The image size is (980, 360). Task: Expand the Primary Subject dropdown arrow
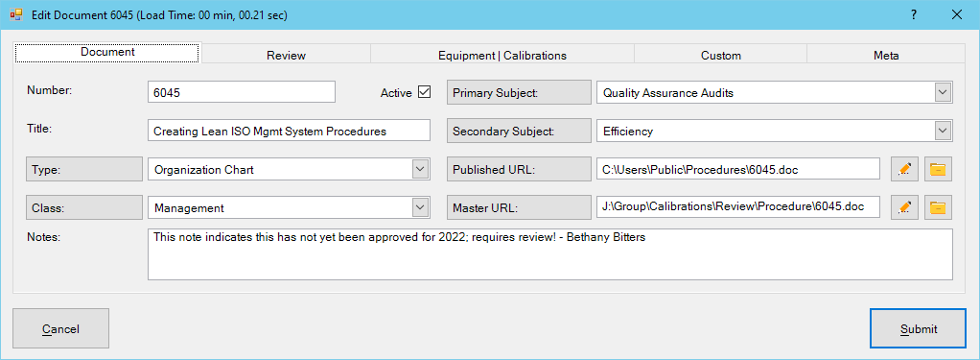click(x=943, y=93)
